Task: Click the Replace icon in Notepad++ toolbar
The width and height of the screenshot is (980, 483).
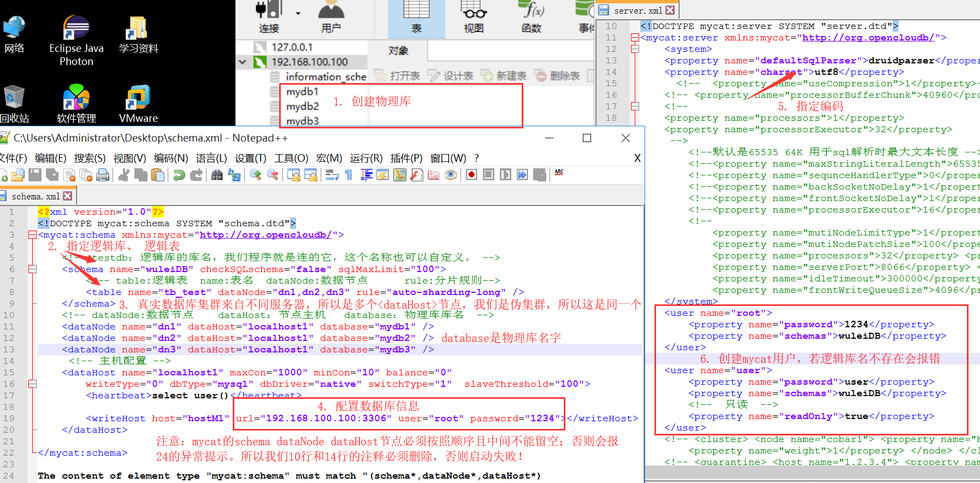Action: 234,175
